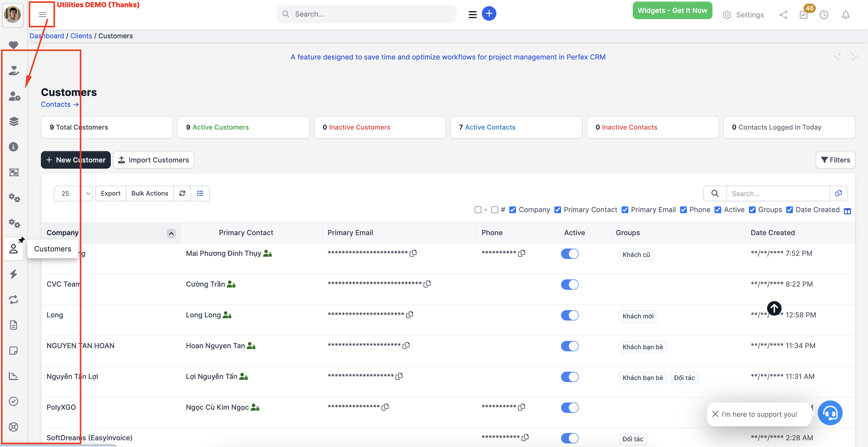
Task: Open the hamburger navigation menu
Action: [42, 14]
